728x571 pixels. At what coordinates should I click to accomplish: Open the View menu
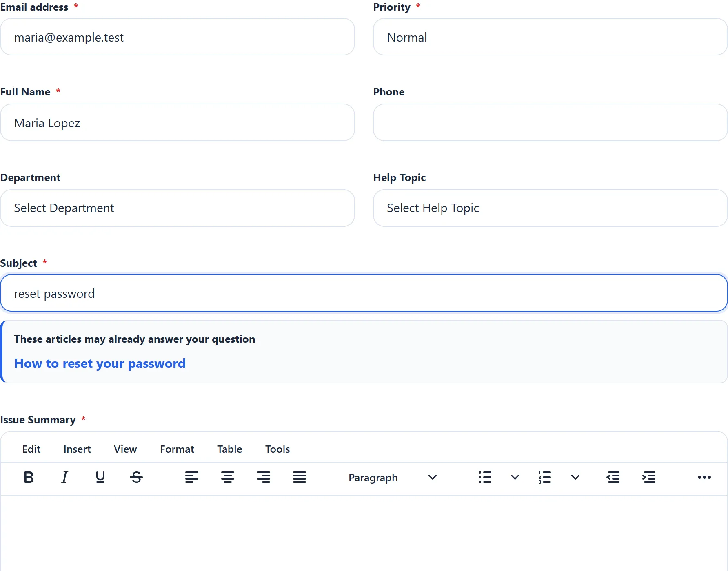(x=125, y=449)
